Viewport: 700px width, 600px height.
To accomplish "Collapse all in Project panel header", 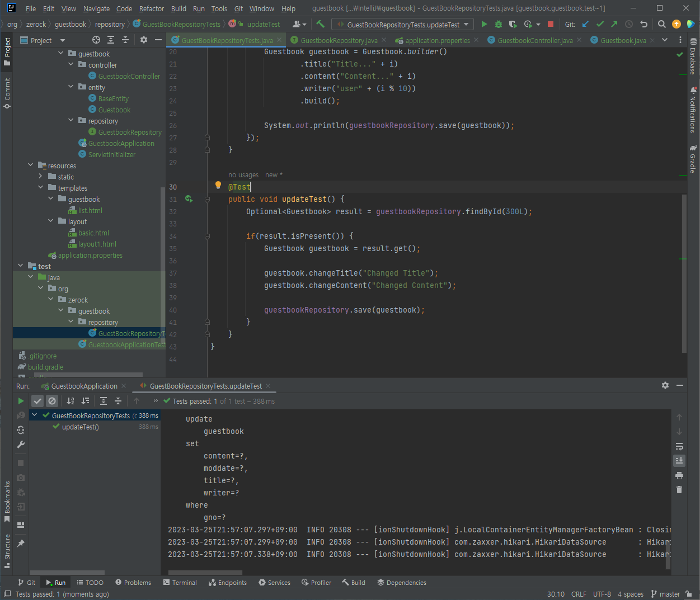I will tap(125, 40).
